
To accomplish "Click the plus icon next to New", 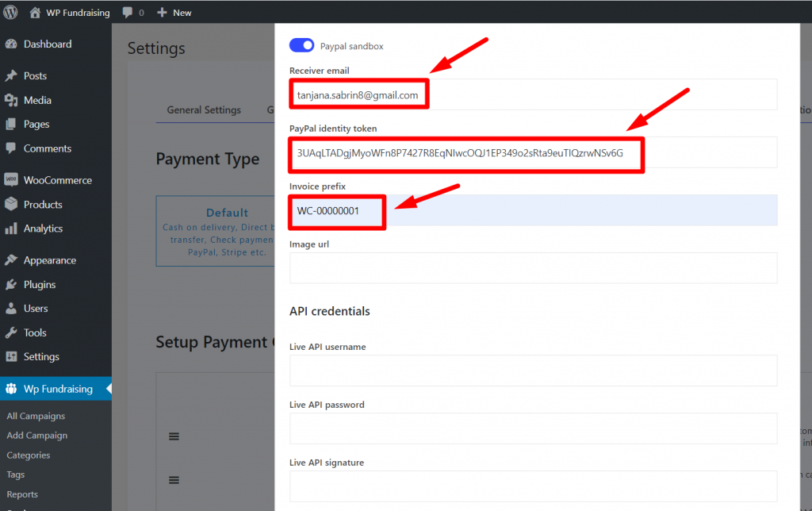I will (x=162, y=13).
